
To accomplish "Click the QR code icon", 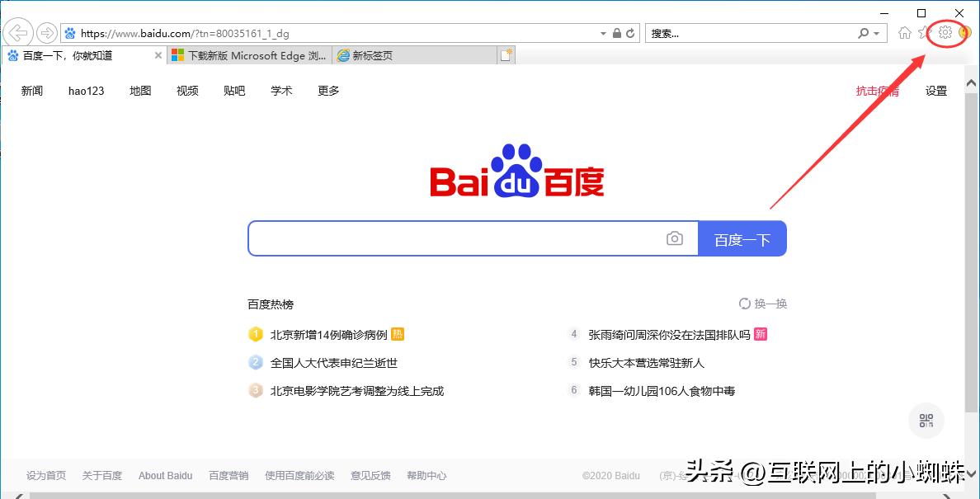I will 926,420.
